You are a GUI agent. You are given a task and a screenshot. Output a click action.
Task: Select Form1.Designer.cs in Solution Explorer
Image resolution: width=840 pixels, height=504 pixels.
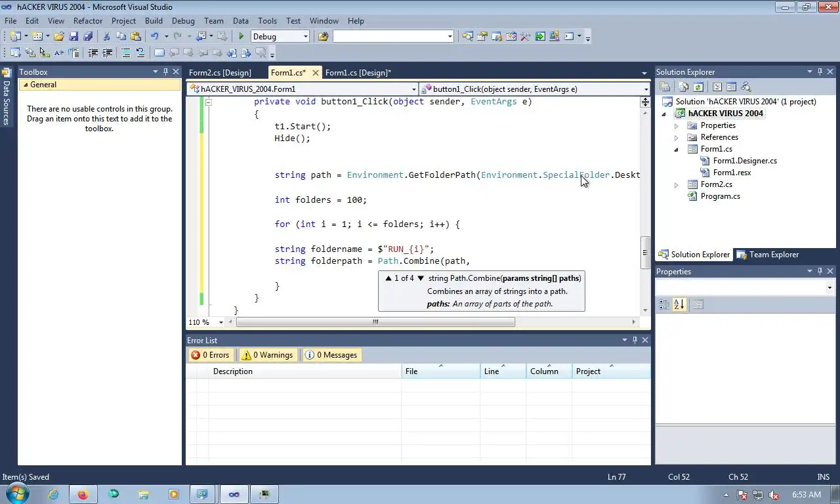coord(745,161)
